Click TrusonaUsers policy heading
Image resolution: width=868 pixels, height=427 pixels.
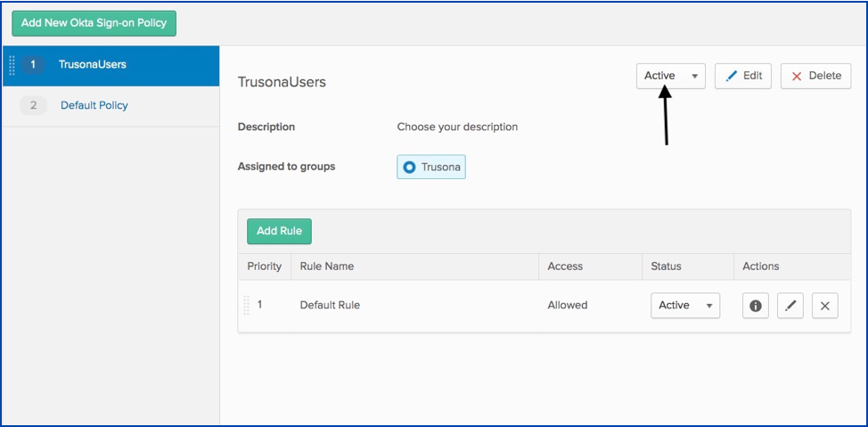[282, 83]
